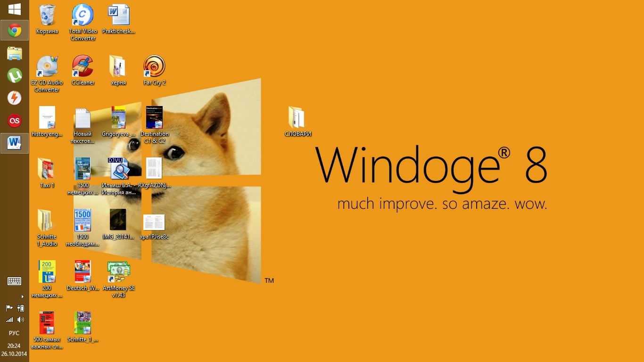Screen dimensions: 644x362
Task: Select Ильиш Б.А. DJVU file
Action: [119, 176]
